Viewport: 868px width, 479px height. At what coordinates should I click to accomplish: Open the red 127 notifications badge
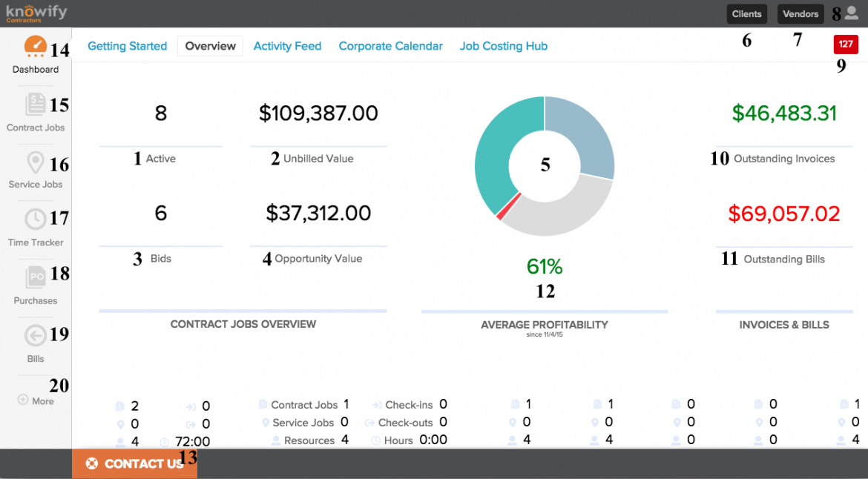(845, 44)
